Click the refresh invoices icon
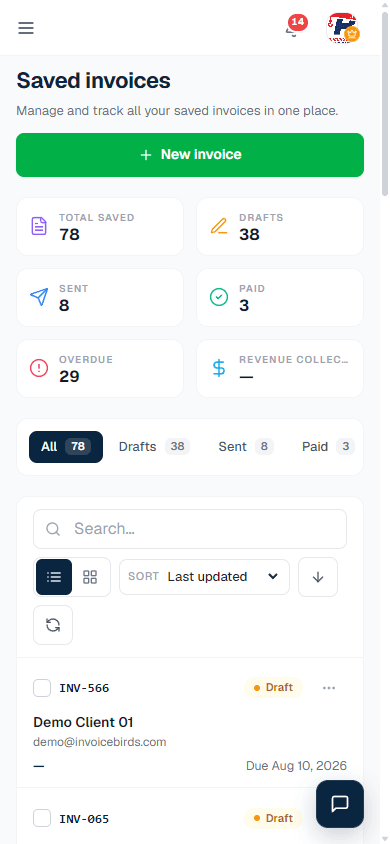 click(x=53, y=625)
